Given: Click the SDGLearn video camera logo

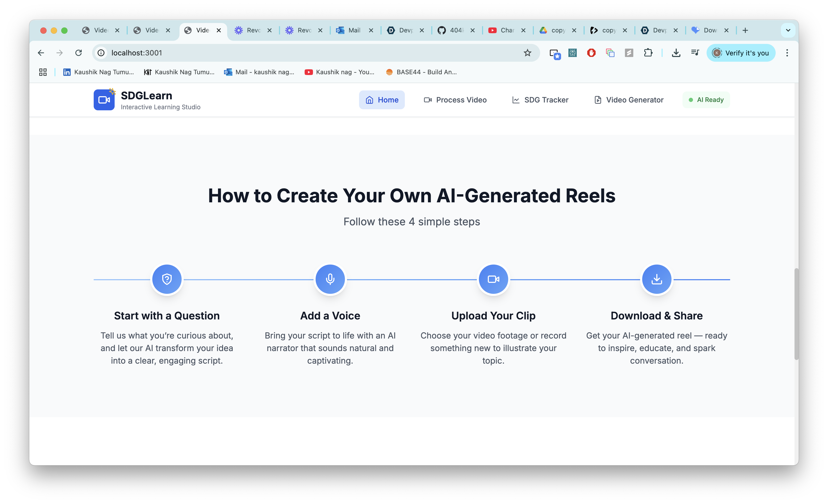Looking at the screenshot, I should point(104,100).
